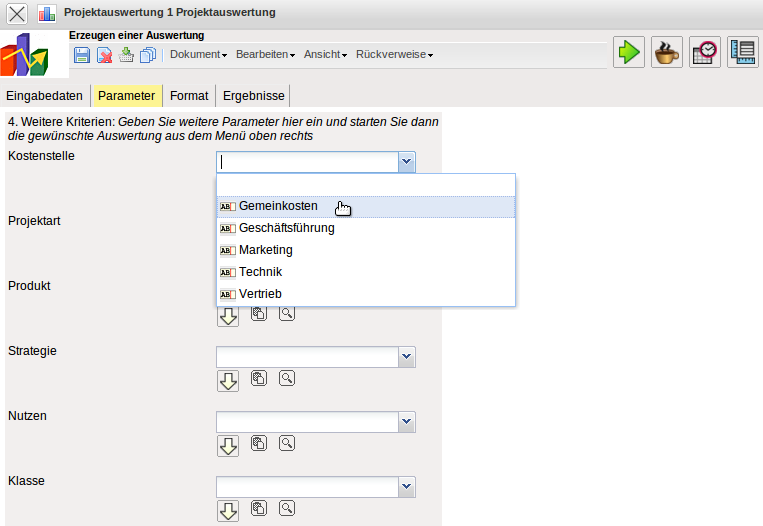Click the paste clipboard icon under Nutzen
Screen dimensions: 763x526
tap(258, 443)
